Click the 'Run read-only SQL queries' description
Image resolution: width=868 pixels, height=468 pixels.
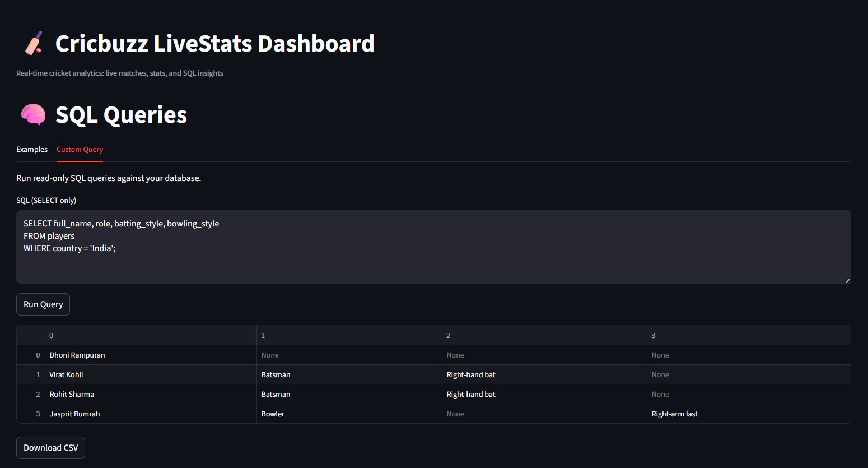coord(109,178)
